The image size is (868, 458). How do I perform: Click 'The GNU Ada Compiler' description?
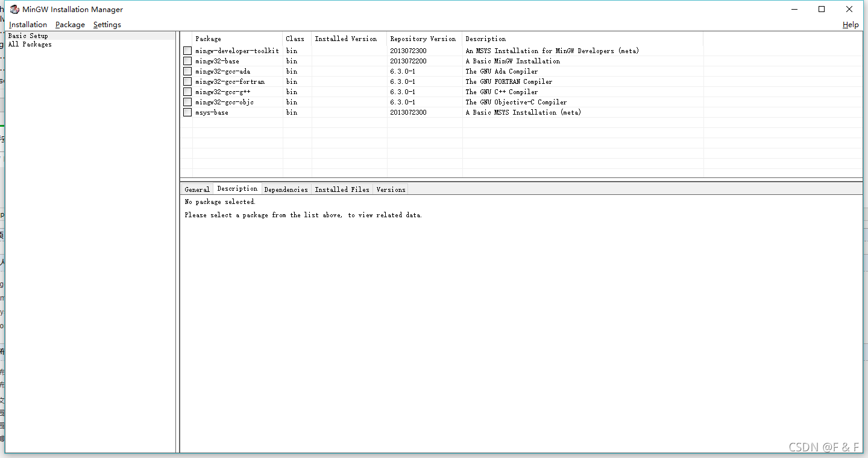(x=502, y=71)
